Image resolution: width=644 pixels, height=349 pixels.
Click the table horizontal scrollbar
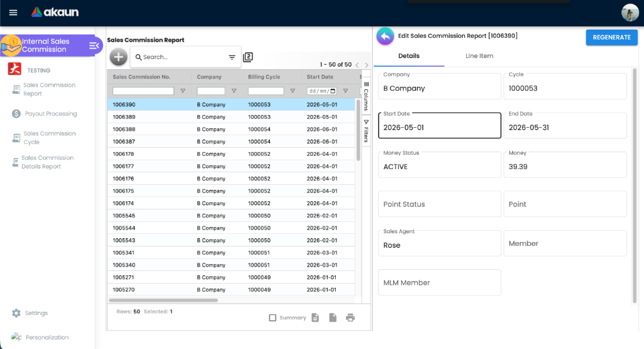pos(164,300)
